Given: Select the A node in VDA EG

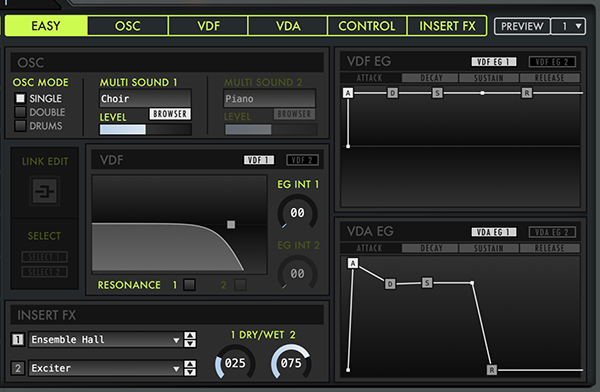Looking at the screenshot, I should pos(353,263).
